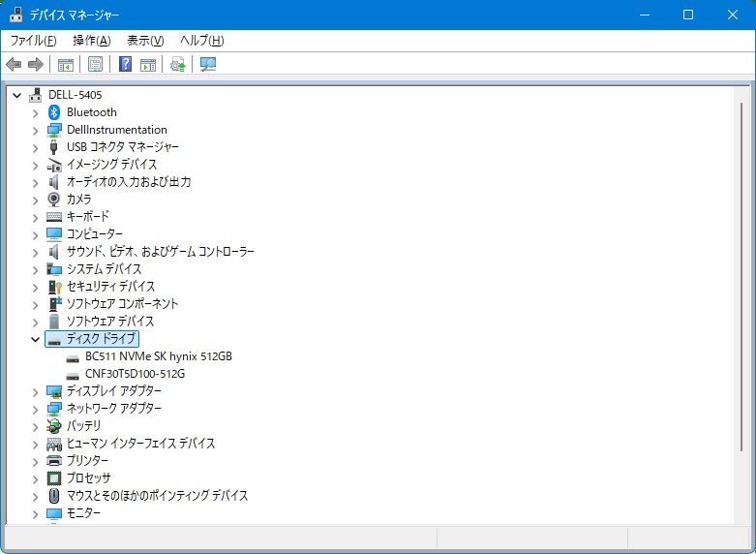Select BC511 NVMe SK hynix 512GB
756x554 pixels.
tap(159, 356)
